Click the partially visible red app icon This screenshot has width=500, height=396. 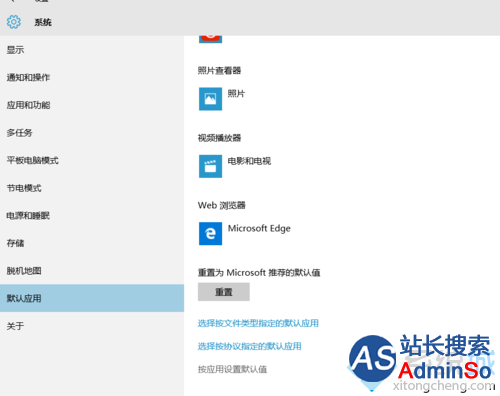coord(210,39)
